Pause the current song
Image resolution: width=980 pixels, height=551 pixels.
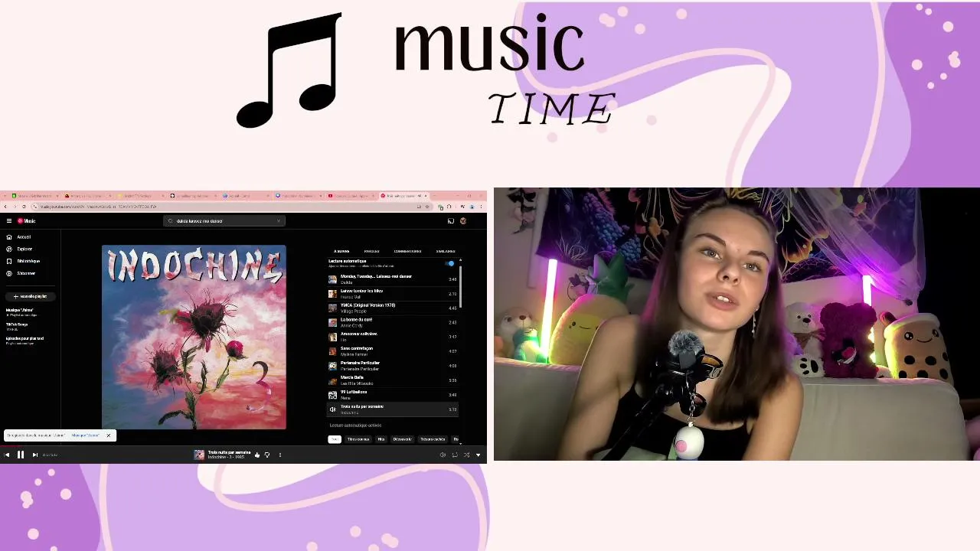21,455
